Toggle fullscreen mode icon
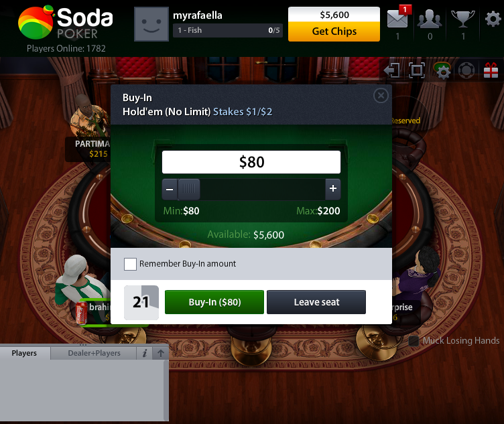The height and width of the screenshot is (424, 504). [417, 70]
